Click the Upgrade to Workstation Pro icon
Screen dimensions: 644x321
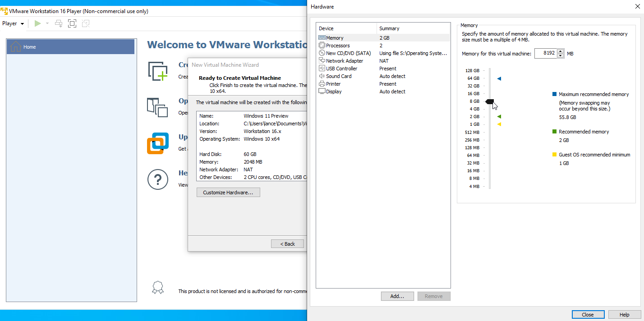point(158,143)
